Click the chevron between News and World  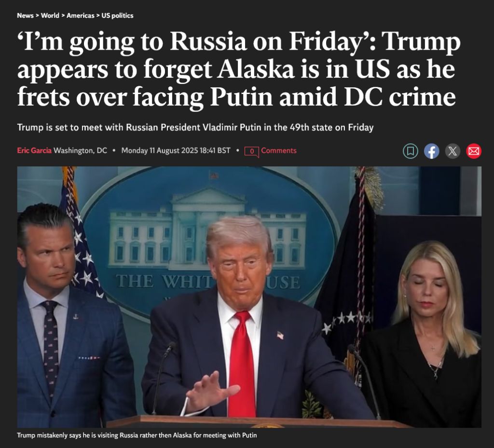37,15
